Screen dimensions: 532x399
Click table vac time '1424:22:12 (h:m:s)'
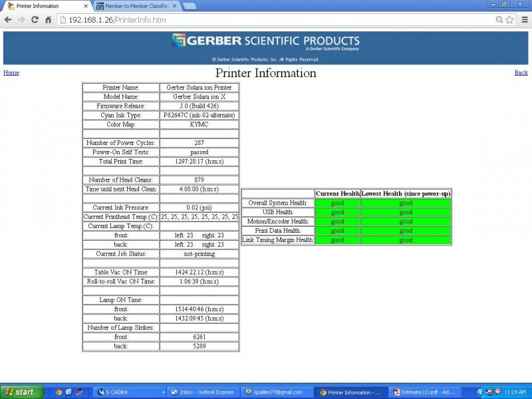click(199, 272)
